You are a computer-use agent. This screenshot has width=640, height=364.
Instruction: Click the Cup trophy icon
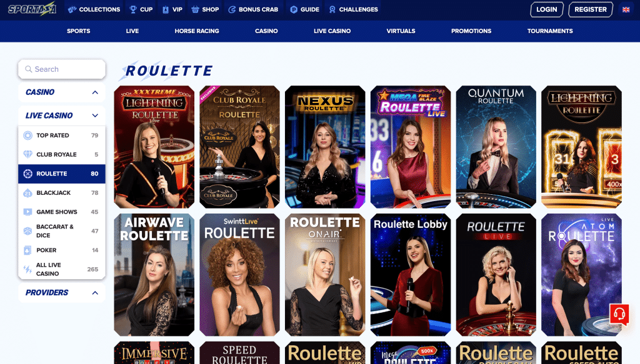pos(133,9)
